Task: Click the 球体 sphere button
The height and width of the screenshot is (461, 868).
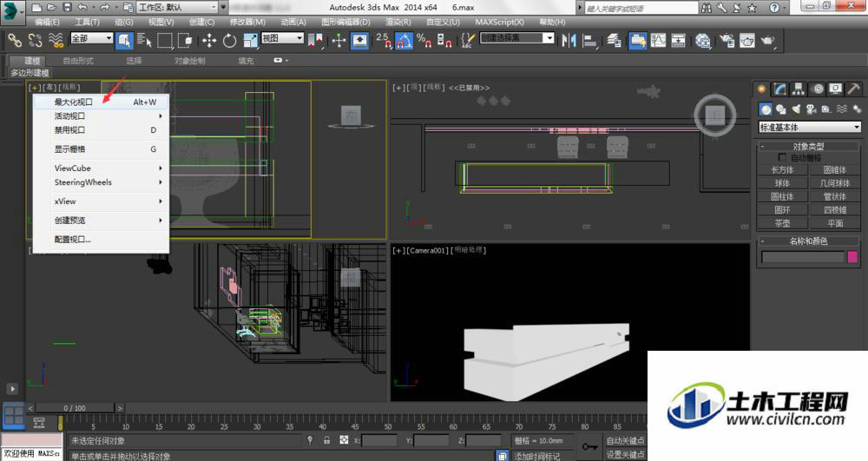Action: [x=782, y=183]
